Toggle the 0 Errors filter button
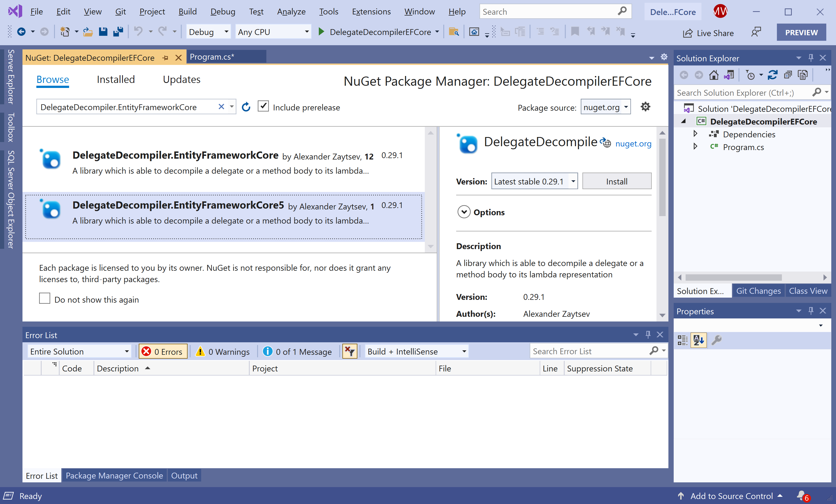This screenshot has width=836, height=504. (163, 352)
